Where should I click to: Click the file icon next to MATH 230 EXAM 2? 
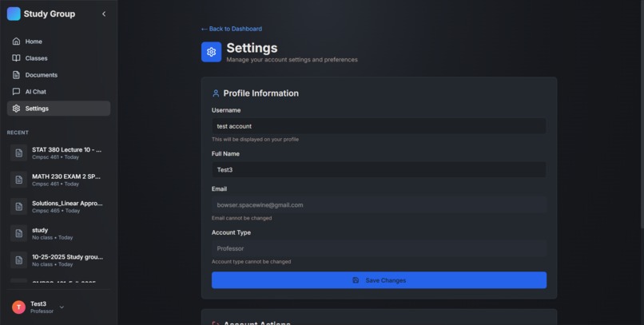pos(19,180)
